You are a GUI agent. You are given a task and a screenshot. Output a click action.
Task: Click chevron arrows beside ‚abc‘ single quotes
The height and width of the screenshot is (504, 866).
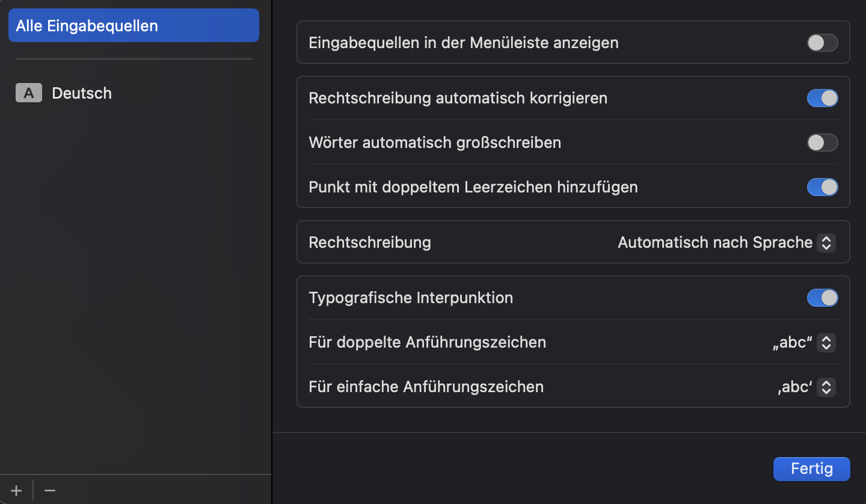pyautogui.click(x=826, y=387)
